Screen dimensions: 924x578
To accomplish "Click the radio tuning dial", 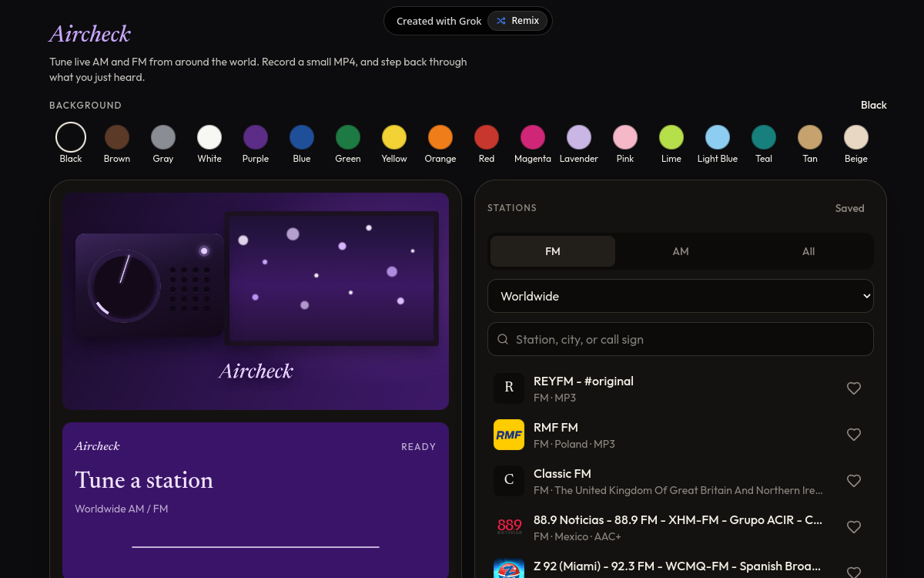I will tap(124, 285).
